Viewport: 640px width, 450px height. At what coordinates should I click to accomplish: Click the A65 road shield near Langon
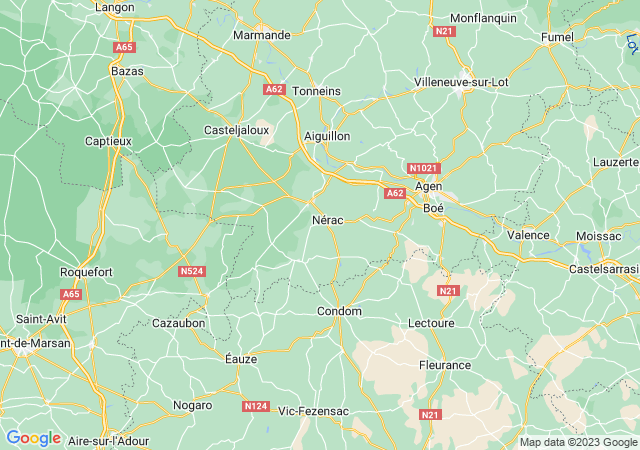click(124, 47)
